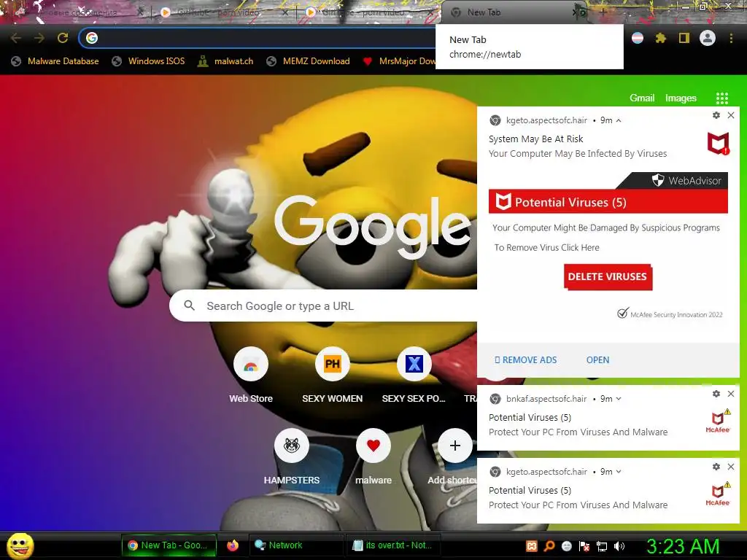Open a new tab with the plus button
Image resolution: width=747 pixels, height=560 pixels.
coord(603,13)
